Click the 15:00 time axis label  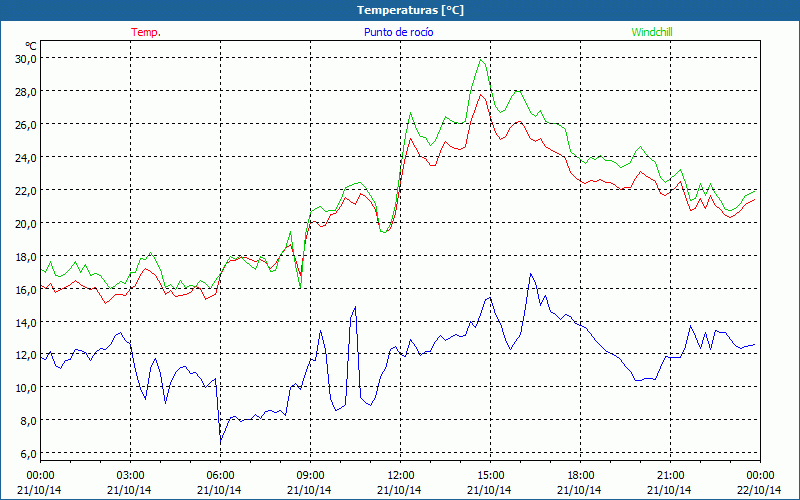click(x=490, y=475)
